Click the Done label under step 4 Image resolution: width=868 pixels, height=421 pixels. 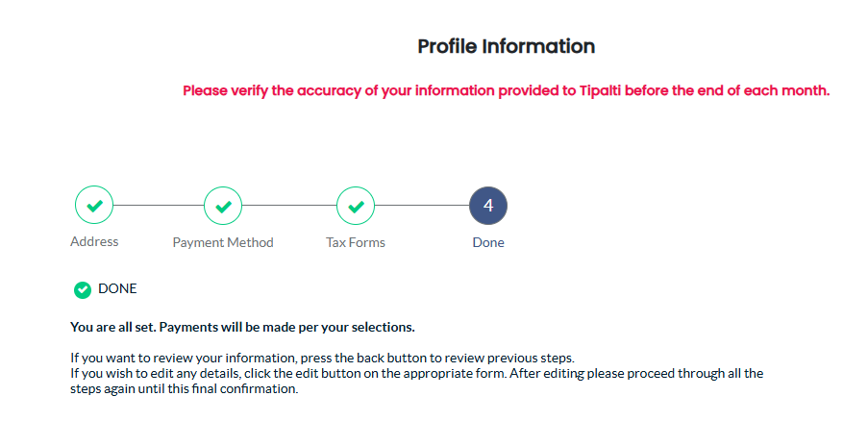coord(488,242)
